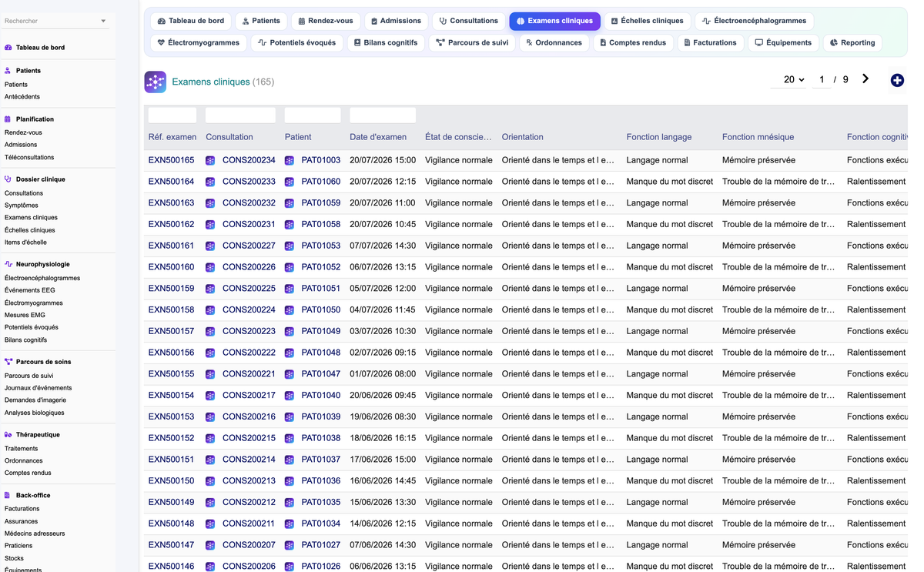Click 'Manque du mot discret' in EXN500162 row
The width and height of the screenshot is (924, 572).
pyautogui.click(x=670, y=225)
